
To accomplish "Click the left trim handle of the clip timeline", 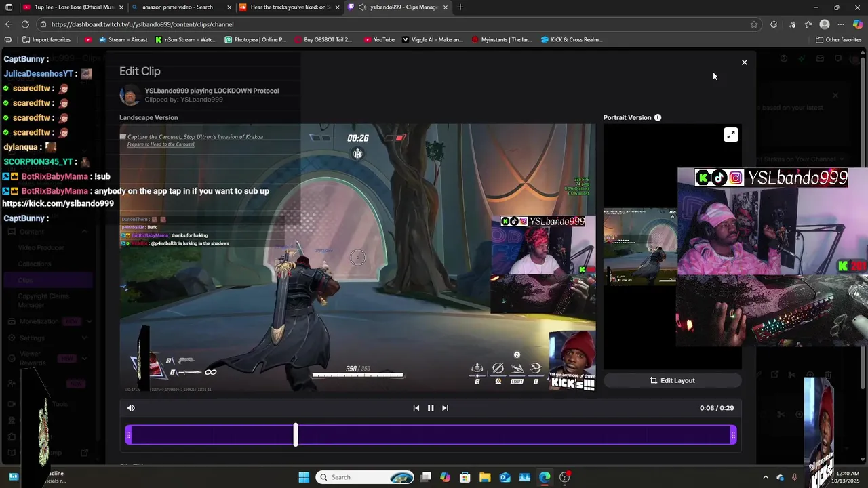I will click(x=128, y=435).
